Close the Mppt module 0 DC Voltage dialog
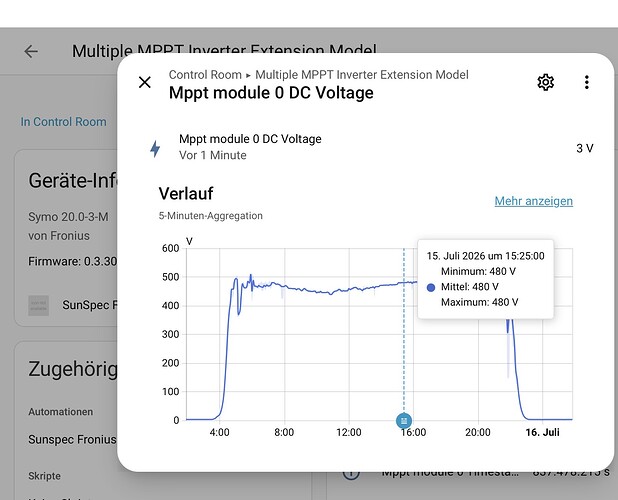 145,82
